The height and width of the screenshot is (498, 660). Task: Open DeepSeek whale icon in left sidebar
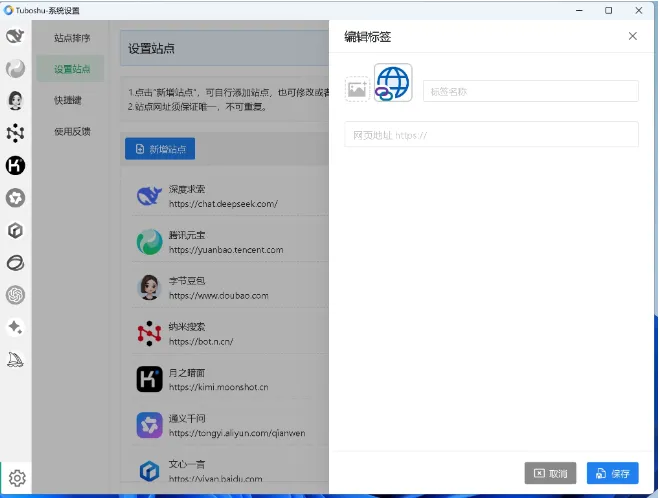pos(15,36)
